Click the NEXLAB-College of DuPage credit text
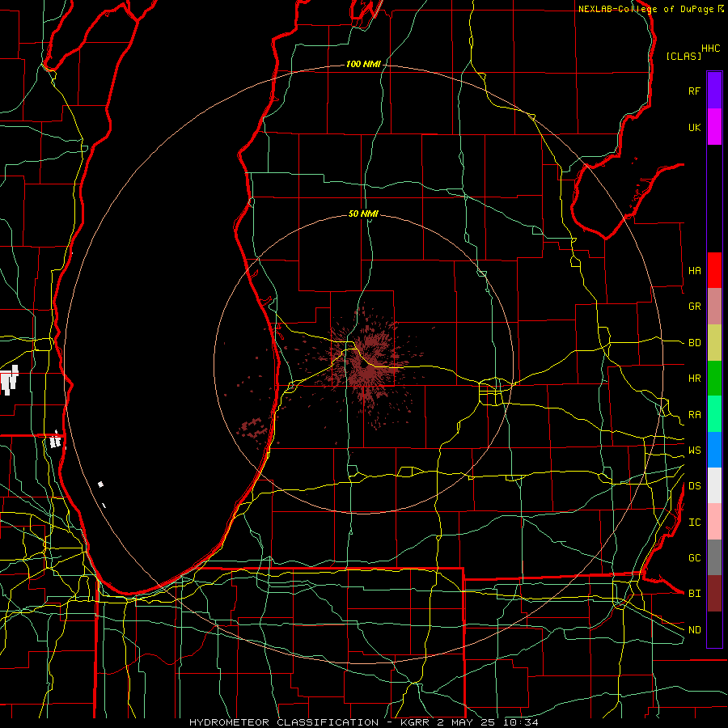The width and height of the screenshot is (728, 728). 645,9
